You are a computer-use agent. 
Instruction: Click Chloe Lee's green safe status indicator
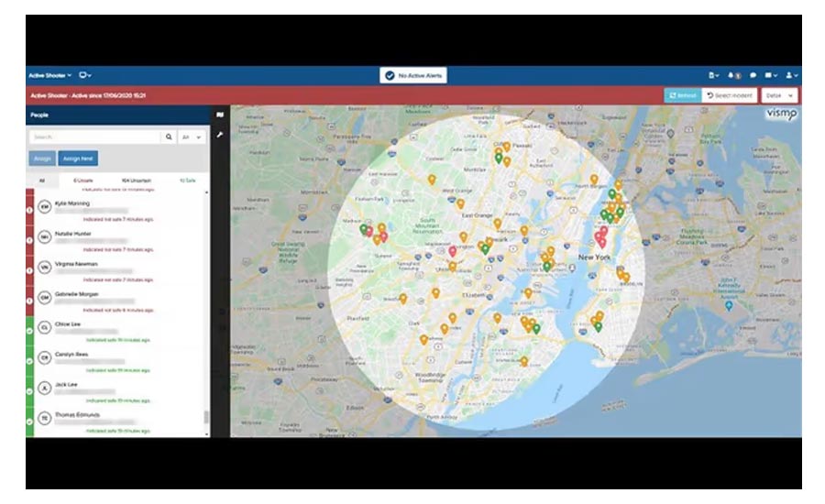pyautogui.click(x=29, y=330)
